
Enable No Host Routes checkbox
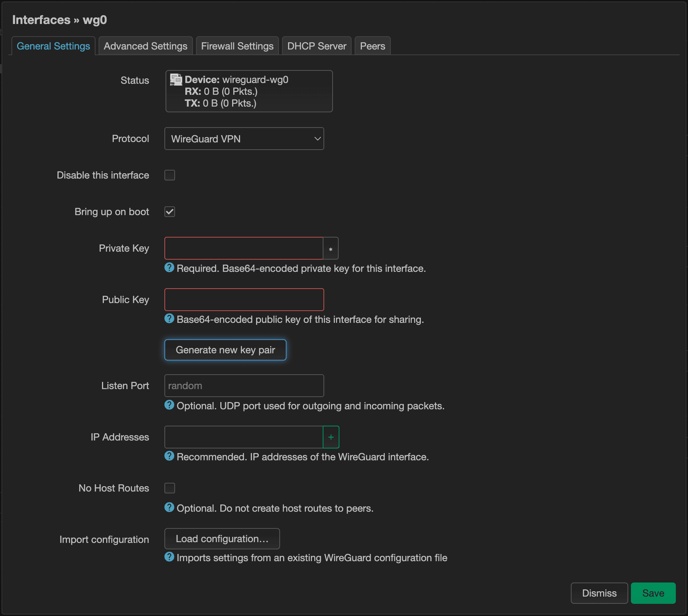click(170, 488)
